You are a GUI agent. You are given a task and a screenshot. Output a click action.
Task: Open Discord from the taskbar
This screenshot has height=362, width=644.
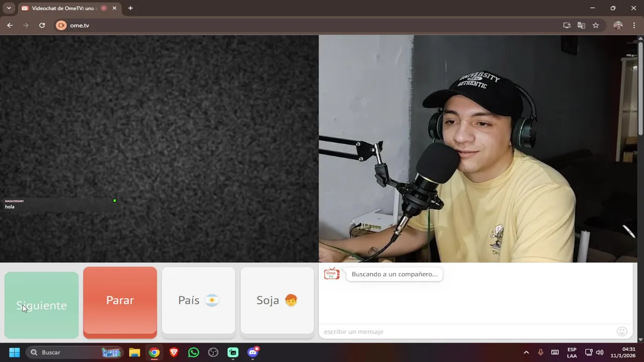[x=253, y=352]
